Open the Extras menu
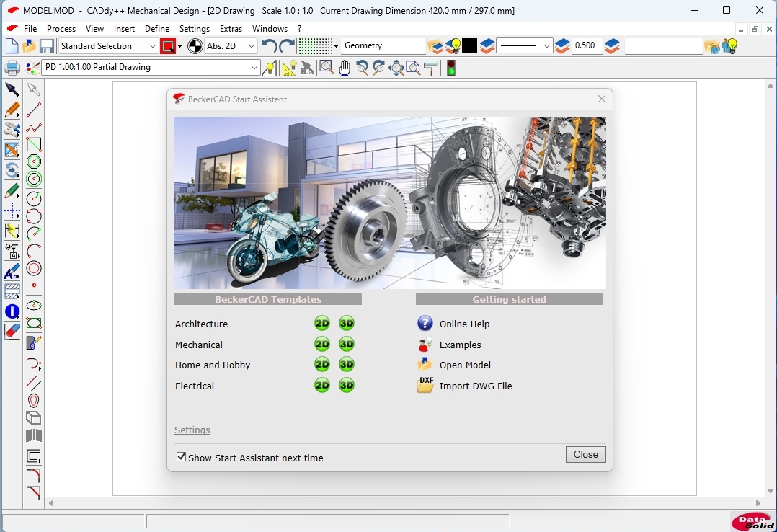Image resolution: width=777 pixels, height=532 pixels. point(231,29)
